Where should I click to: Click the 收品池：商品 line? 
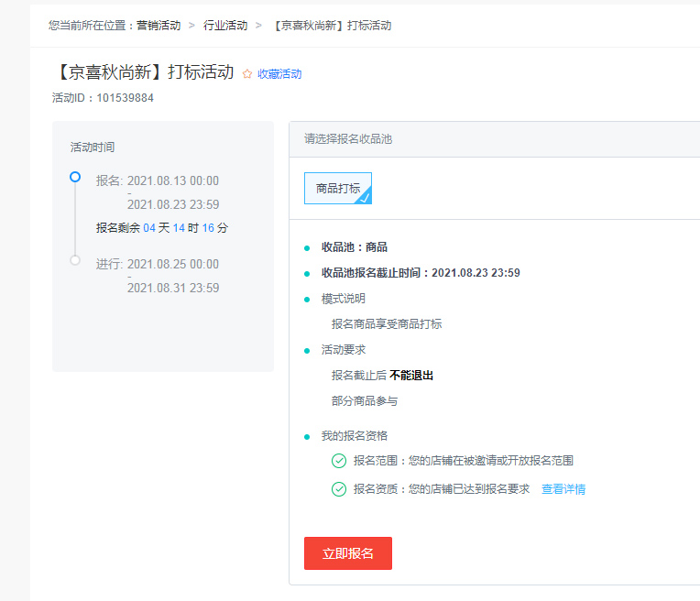point(355,247)
